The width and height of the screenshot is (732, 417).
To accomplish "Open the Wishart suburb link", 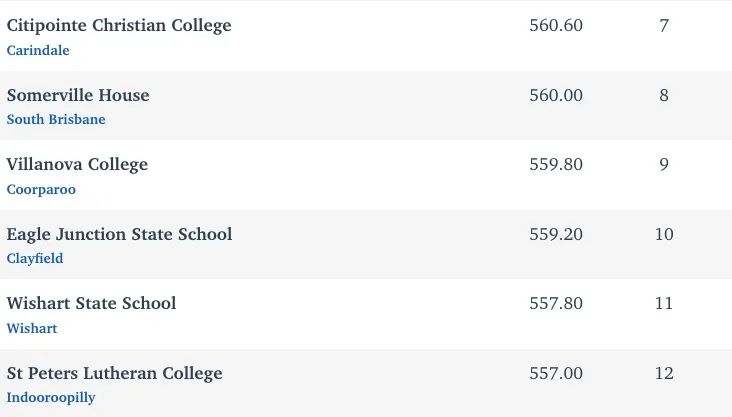I will point(32,328).
